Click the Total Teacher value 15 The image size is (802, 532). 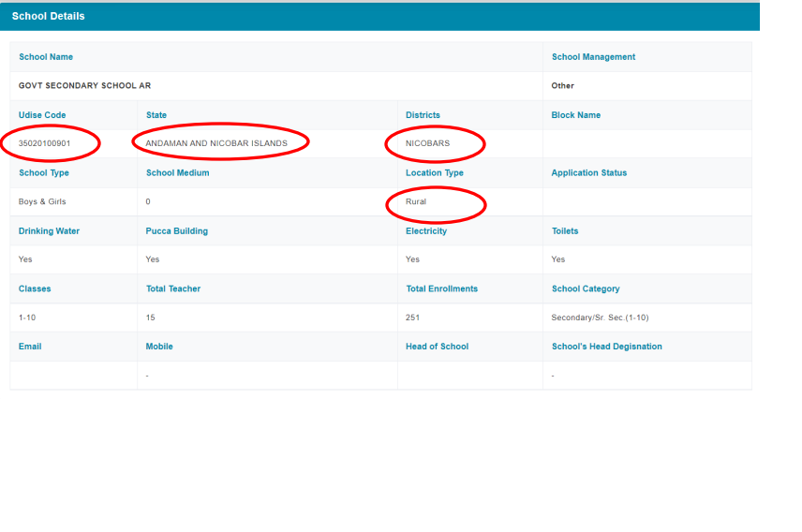[150, 318]
